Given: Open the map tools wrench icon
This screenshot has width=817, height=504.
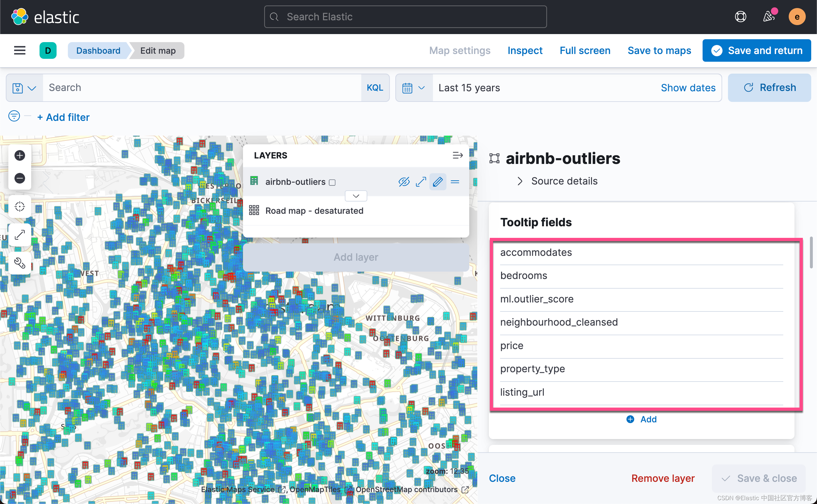Looking at the screenshot, I should coord(20,263).
